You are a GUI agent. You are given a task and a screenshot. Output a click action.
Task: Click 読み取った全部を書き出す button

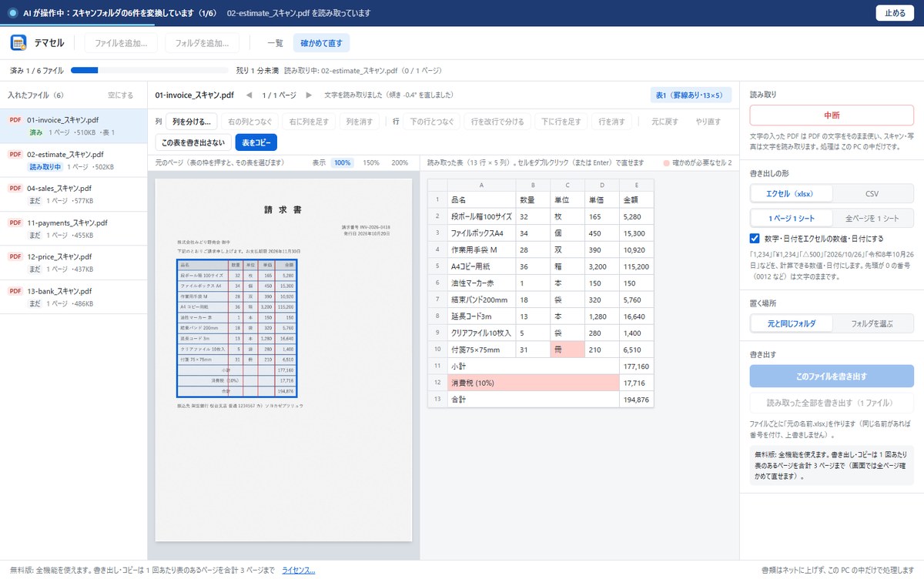(x=832, y=403)
